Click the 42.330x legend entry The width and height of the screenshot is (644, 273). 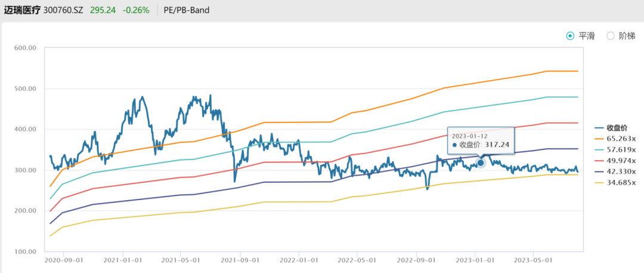coord(621,171)
